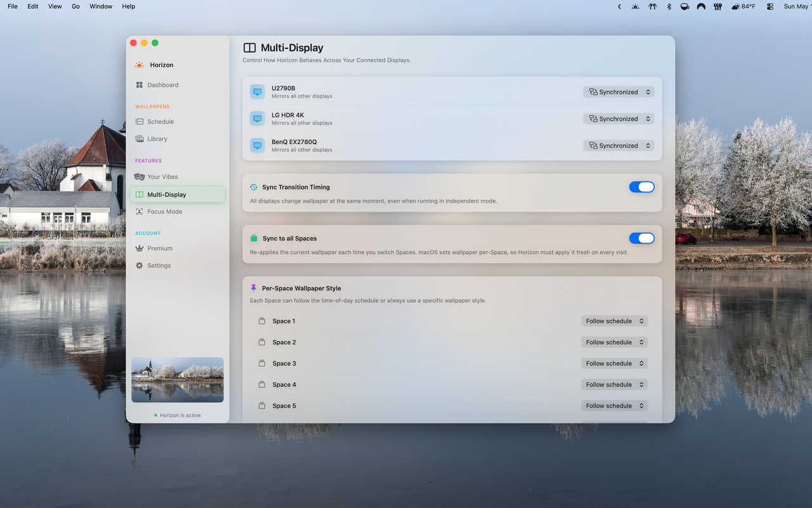Click the Per-Space Wallpaper Style heading
This screenshot has width=812, height=508.
click(301, 288)
